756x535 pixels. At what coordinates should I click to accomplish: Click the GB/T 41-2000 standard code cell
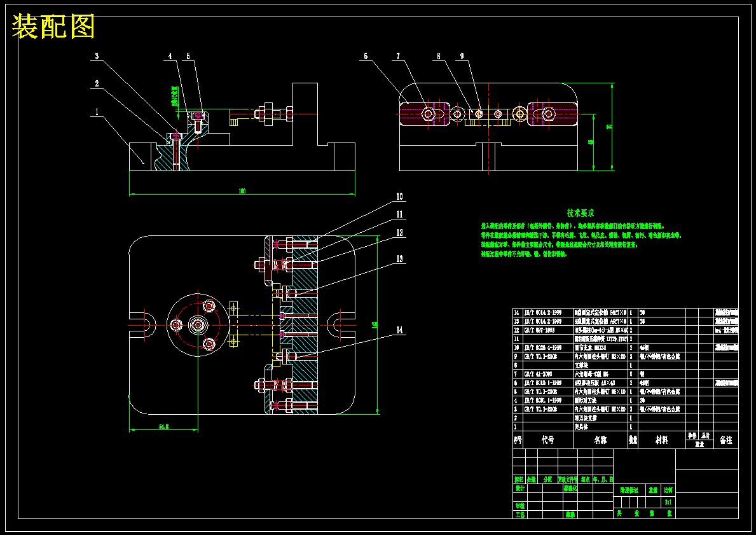[x=538, y=374]
